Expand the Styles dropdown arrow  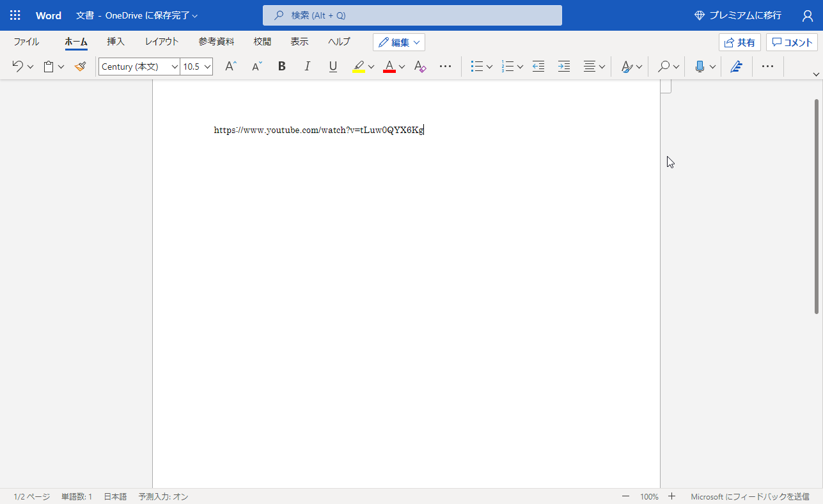pyautogui.click(x=639, y=67)
